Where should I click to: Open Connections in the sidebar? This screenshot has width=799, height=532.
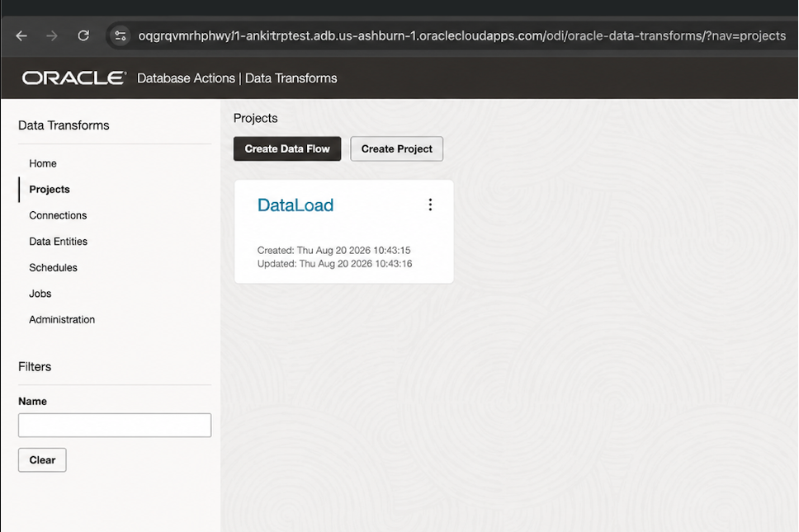click(x=58, y=215)
